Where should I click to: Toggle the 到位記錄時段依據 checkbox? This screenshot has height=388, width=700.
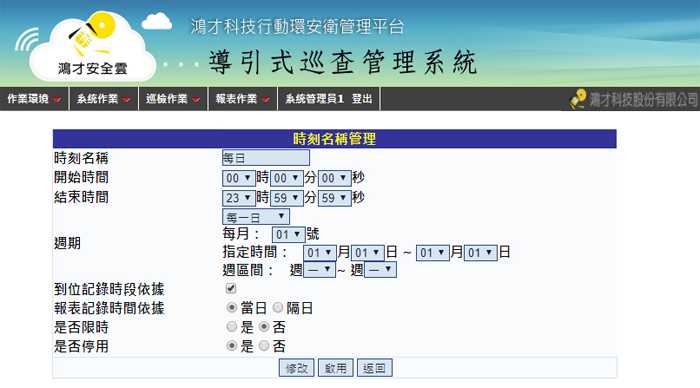tap(231, 288)
